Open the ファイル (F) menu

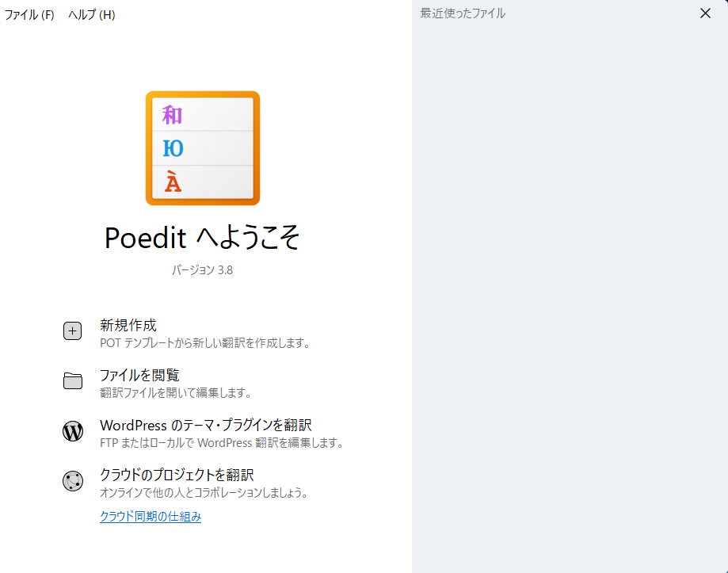pyautogui.click(x=29, y=15)
